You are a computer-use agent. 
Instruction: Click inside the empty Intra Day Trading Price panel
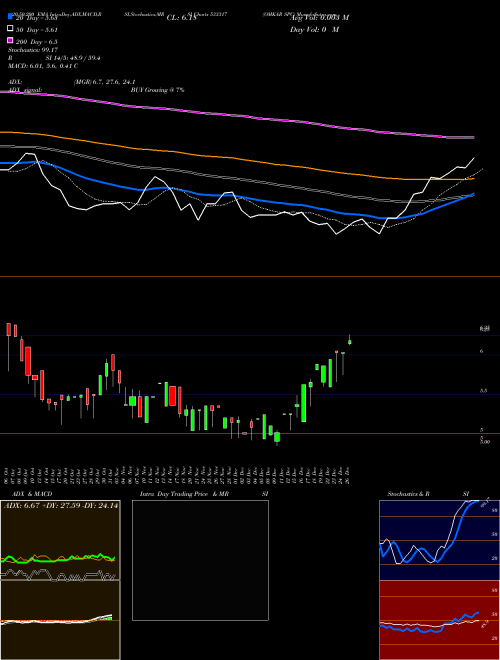click(x=200, y=560)
